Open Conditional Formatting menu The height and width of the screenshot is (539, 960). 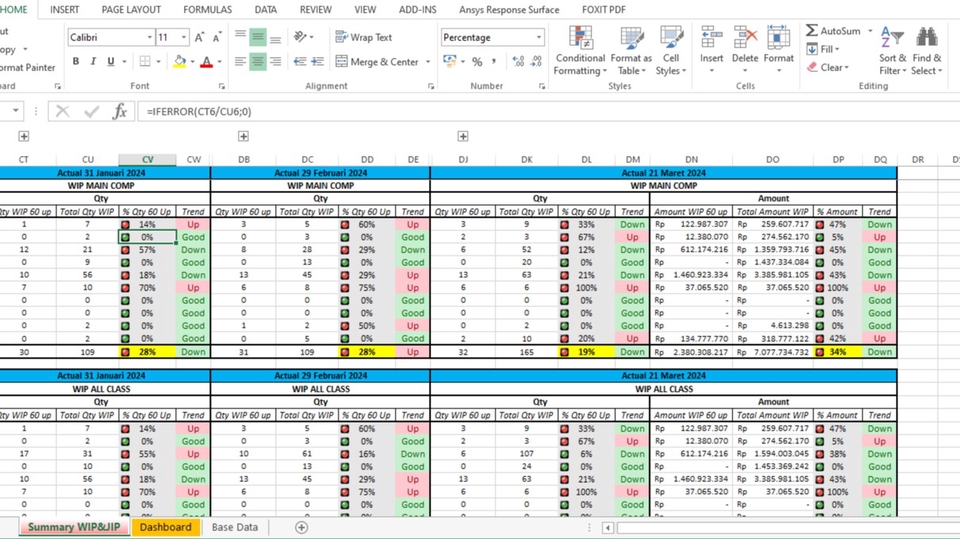(x=580, y=50)
